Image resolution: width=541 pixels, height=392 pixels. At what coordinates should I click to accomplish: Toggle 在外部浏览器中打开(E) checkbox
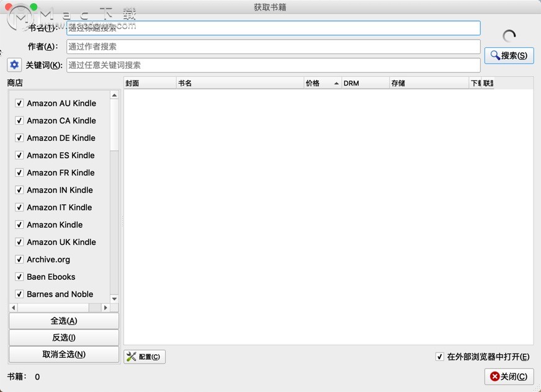point(439,357)
